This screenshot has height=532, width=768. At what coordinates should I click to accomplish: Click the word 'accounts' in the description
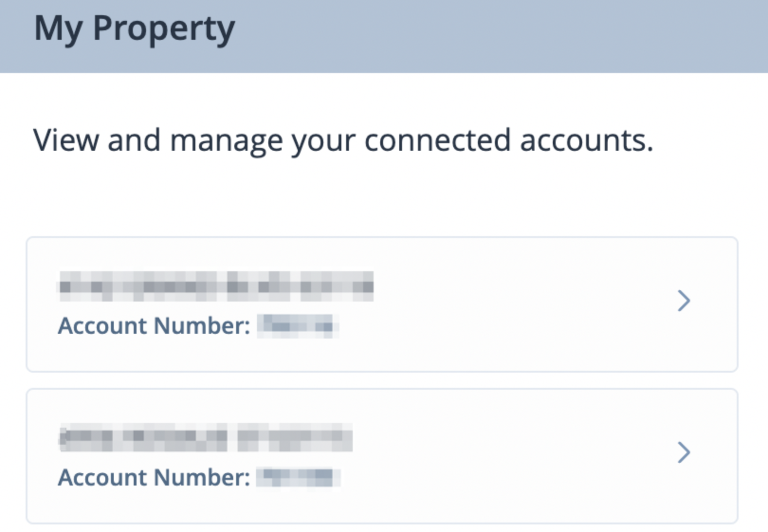pyautogui.click(x=587, y=141)
